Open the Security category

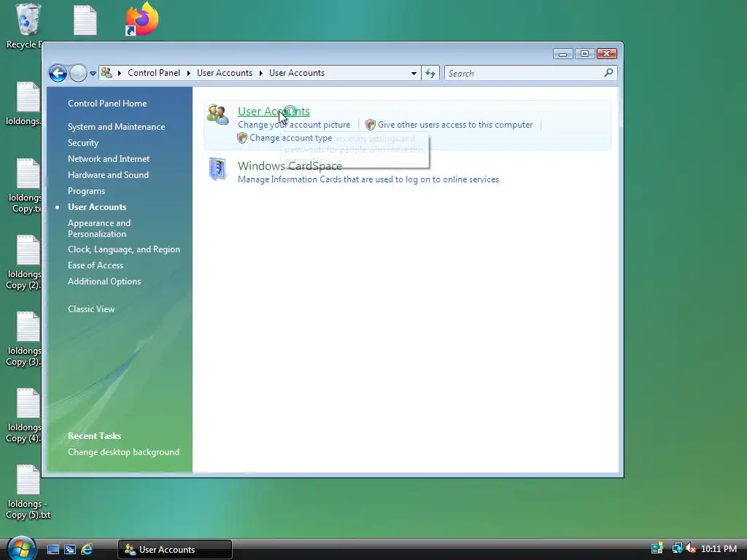[x=83, y=143]
